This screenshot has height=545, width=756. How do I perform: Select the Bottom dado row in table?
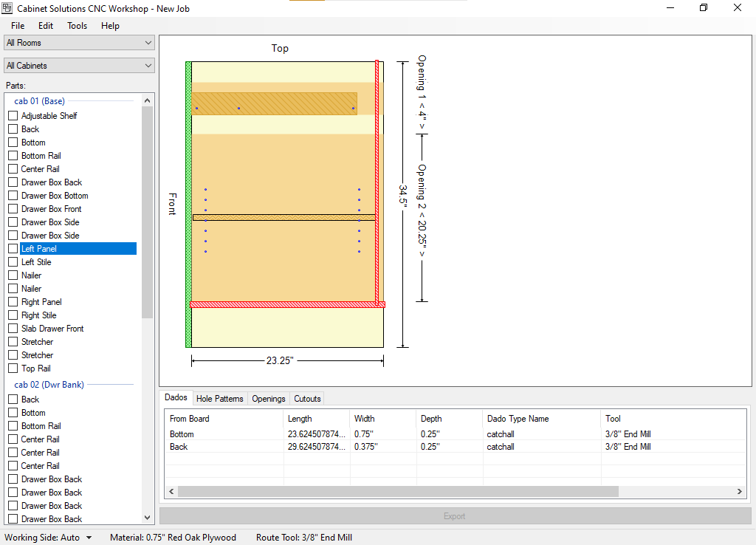182,434
